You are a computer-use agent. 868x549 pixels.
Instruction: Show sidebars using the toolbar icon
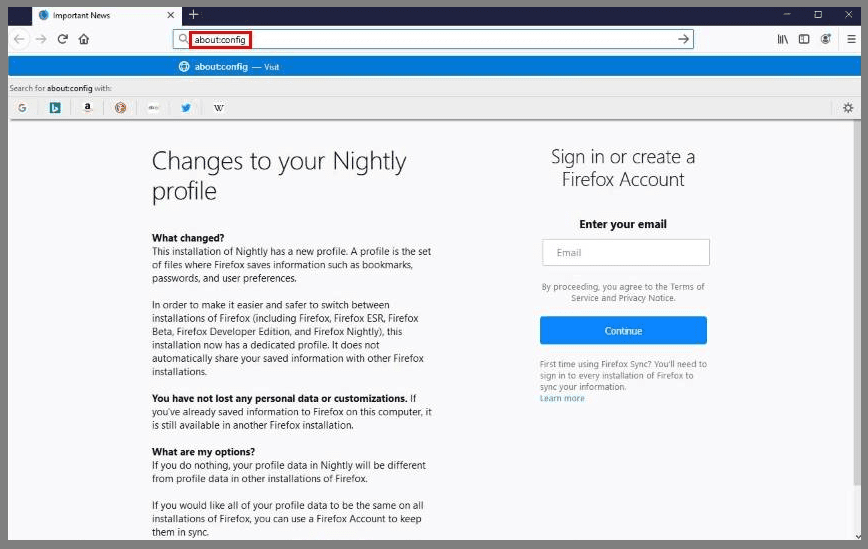coord(804,39)
